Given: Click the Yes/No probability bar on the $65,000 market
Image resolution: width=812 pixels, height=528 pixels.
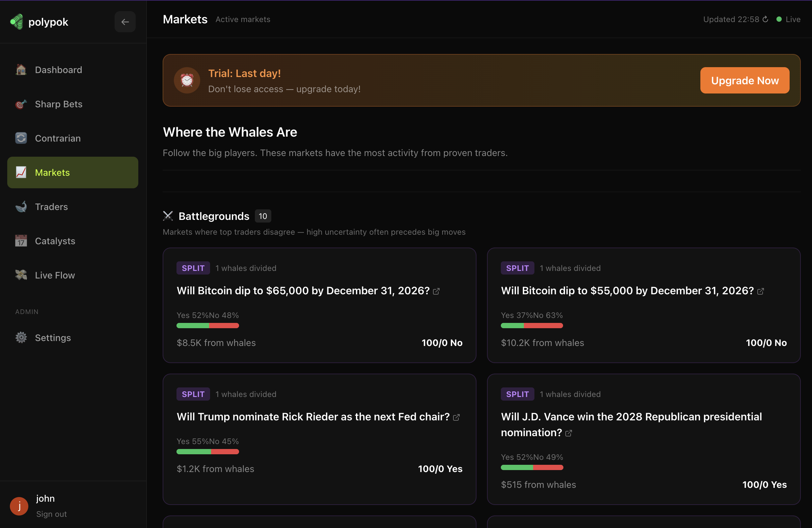Looking at the screenshot, I should click(x=208, y=326).
